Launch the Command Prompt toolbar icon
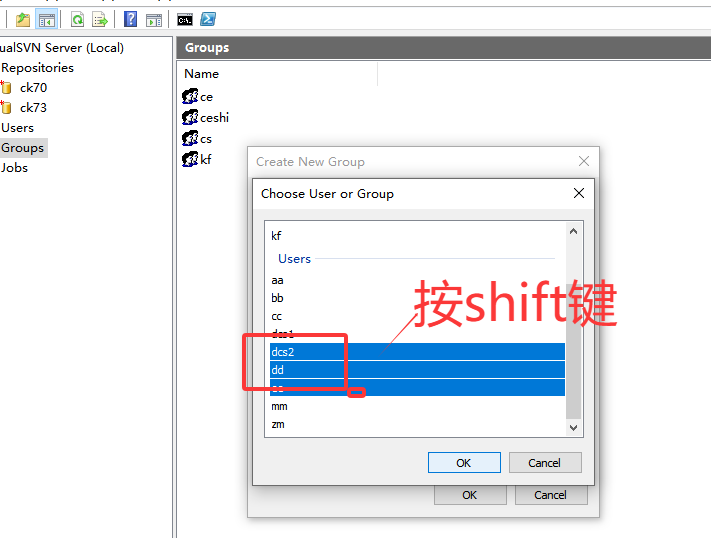The height and width of the screenshot is (538, 711). (185, 20)
